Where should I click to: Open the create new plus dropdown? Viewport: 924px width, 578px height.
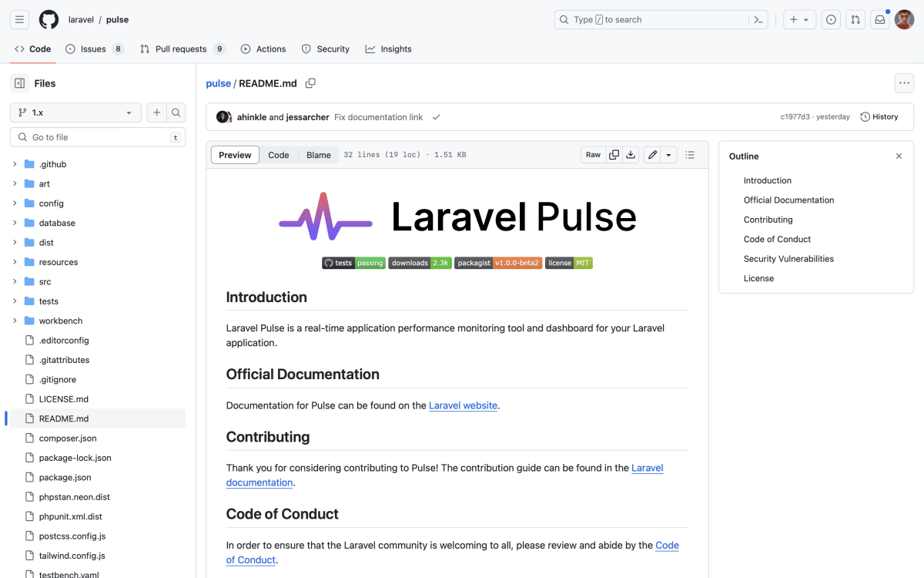(x=800, y=20)
